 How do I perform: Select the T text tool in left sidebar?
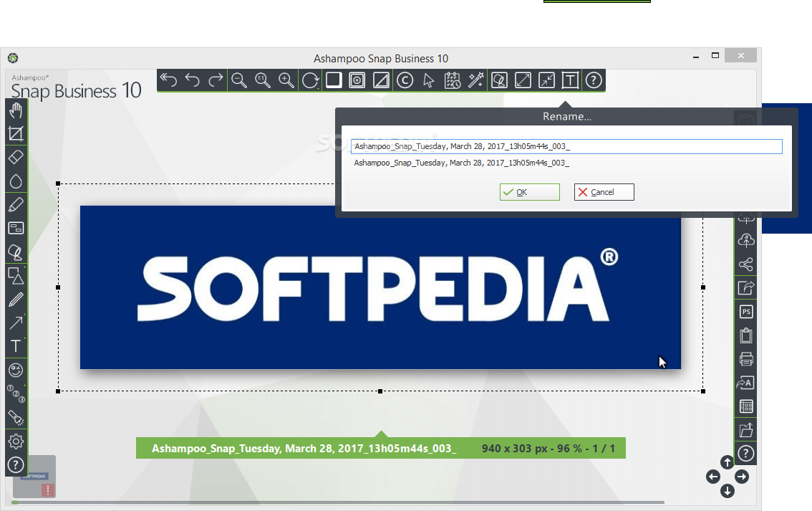[x=16, y=346]
